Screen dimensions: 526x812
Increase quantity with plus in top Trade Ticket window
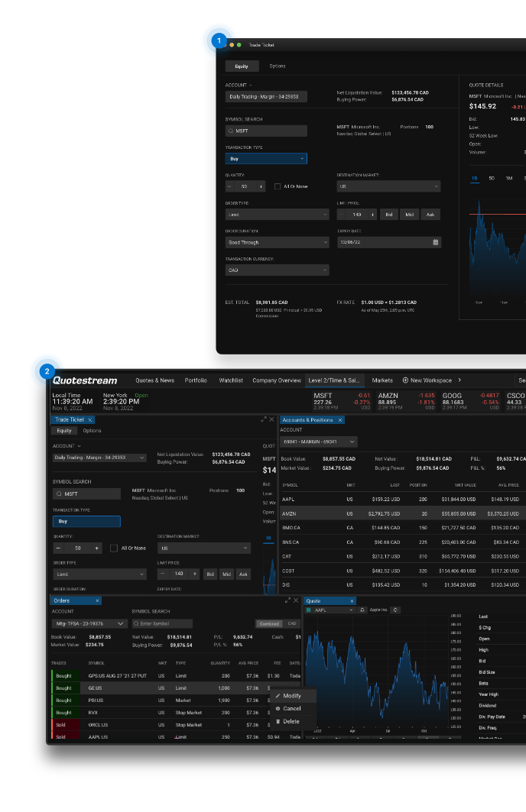[x=261, y=186]
